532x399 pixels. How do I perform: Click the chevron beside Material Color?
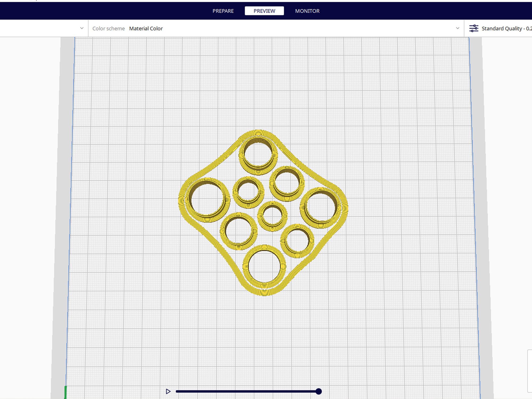tap(458, 28)
